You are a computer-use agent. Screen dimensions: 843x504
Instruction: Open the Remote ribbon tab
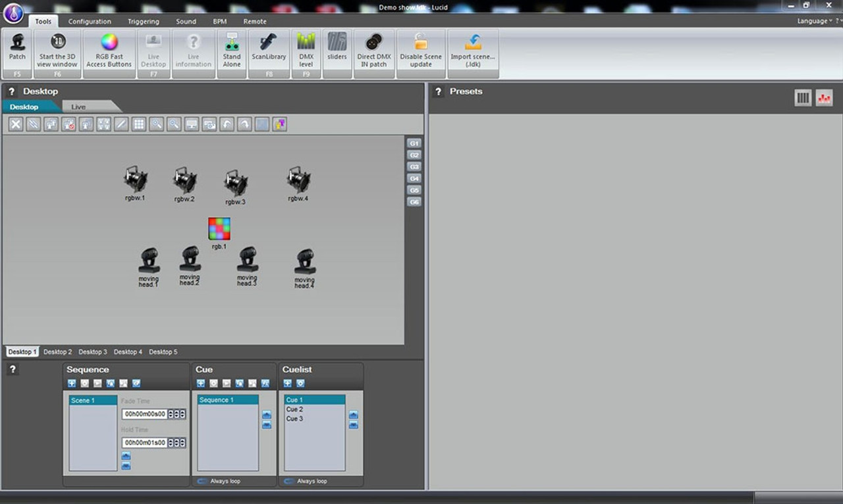(255, 21)
